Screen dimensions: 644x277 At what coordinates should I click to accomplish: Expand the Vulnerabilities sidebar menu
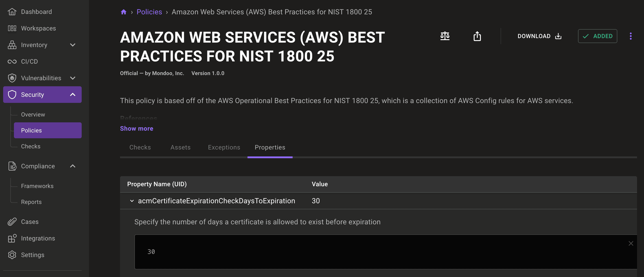coord(72,78)
